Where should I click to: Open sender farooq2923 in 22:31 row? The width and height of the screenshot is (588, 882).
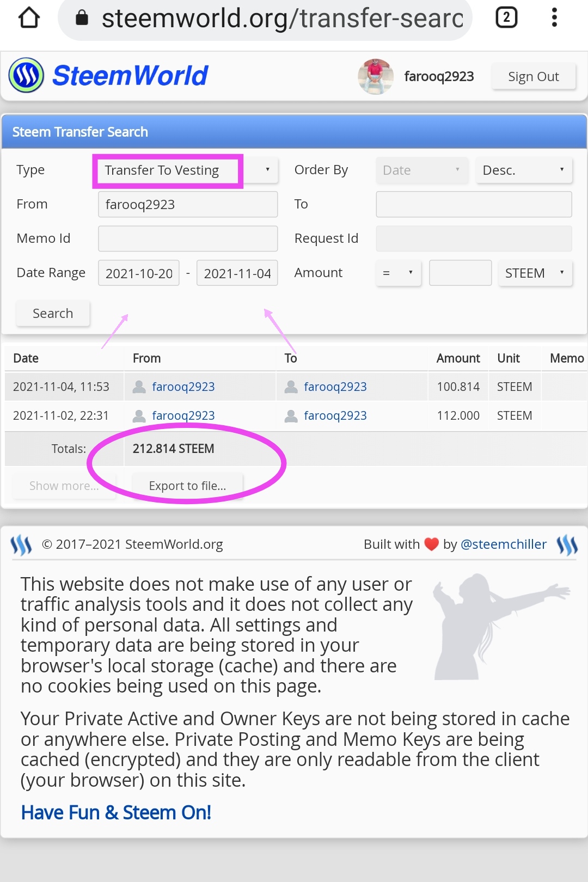[x=183, y=416]
